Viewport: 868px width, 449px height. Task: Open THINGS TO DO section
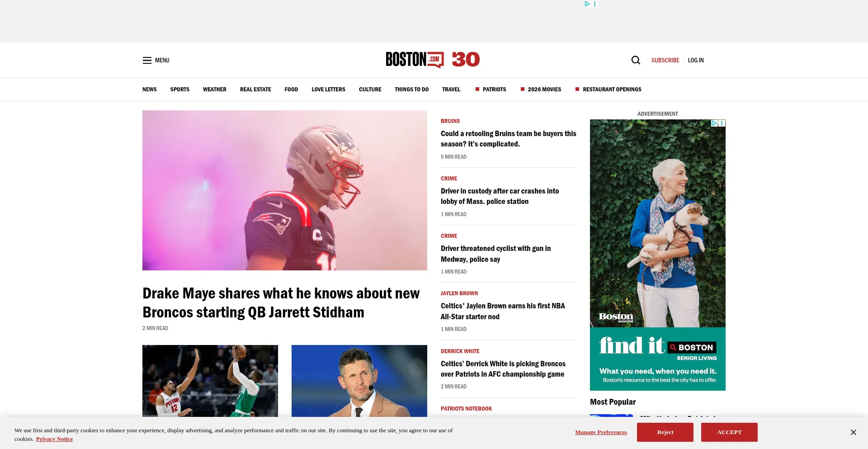[411, 90]
